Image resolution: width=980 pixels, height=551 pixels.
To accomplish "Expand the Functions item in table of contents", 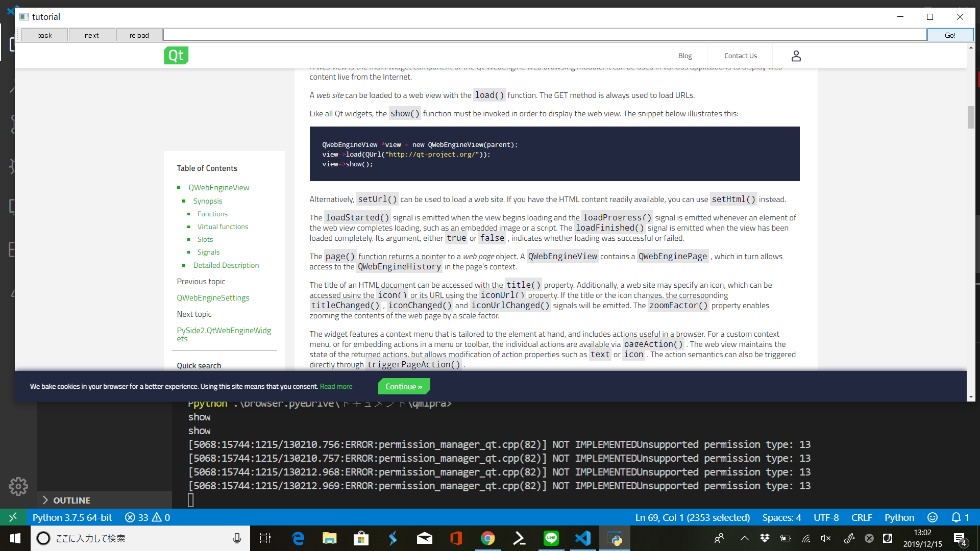I will pyautogui.click(x=212, y=213).
